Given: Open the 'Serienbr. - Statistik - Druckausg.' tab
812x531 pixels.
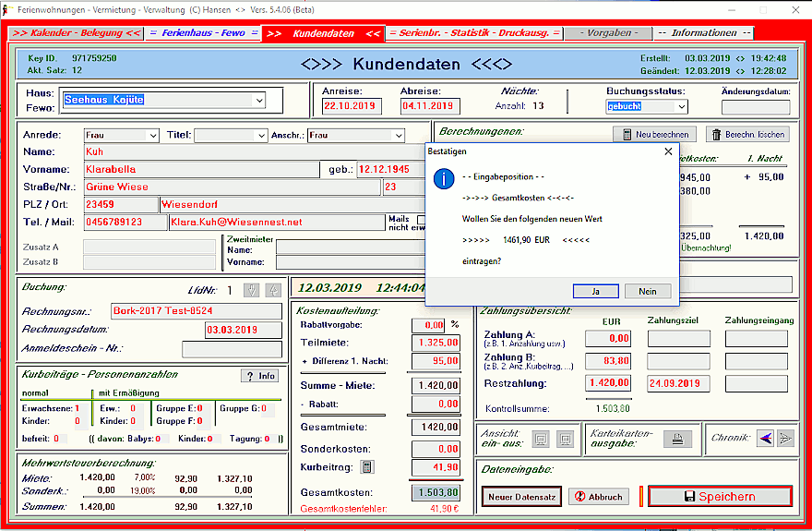Looking at the screenshot, I should (x=474, y=33).
